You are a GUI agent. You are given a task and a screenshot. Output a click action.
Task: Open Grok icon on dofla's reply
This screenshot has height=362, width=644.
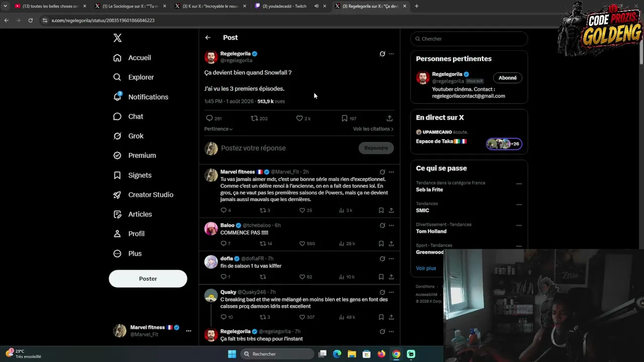(382, 258)
